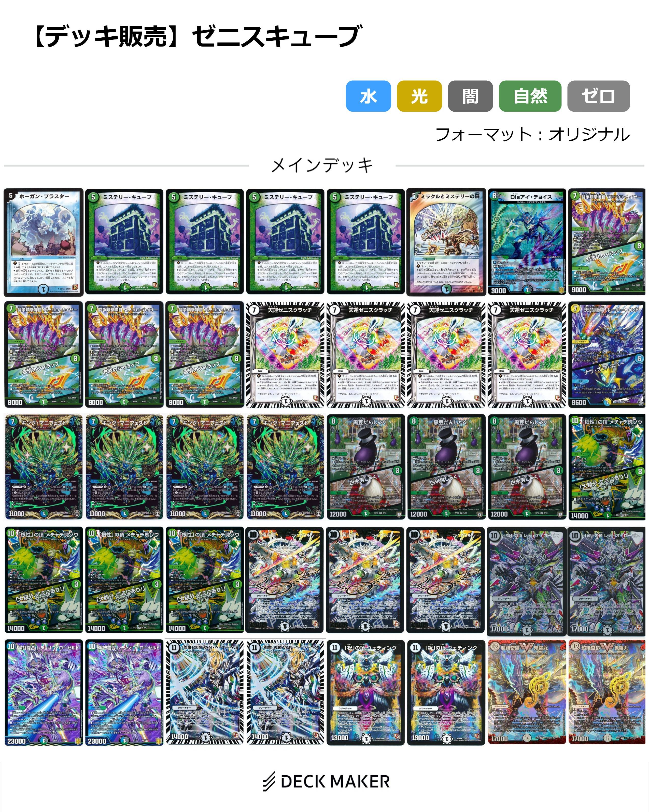The image size is (649, 812).
Task: Open the rightmost 超絶奇跡 鬼羅丸 card
Action: click(x=607, y=692)
